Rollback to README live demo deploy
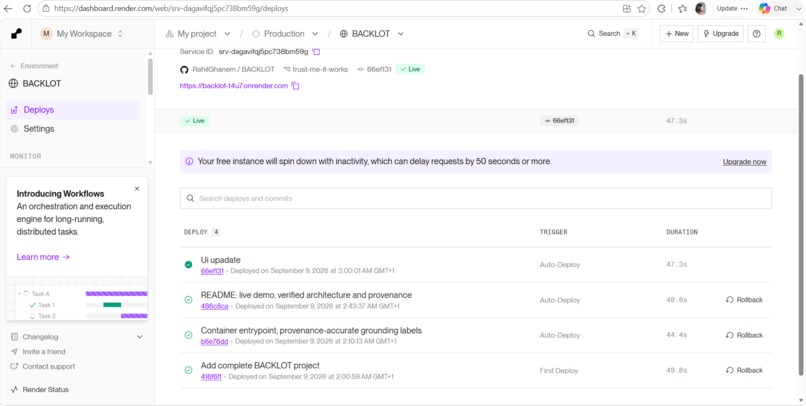The height and width of the screenshot is (406, 806). (x=744, y=300)
